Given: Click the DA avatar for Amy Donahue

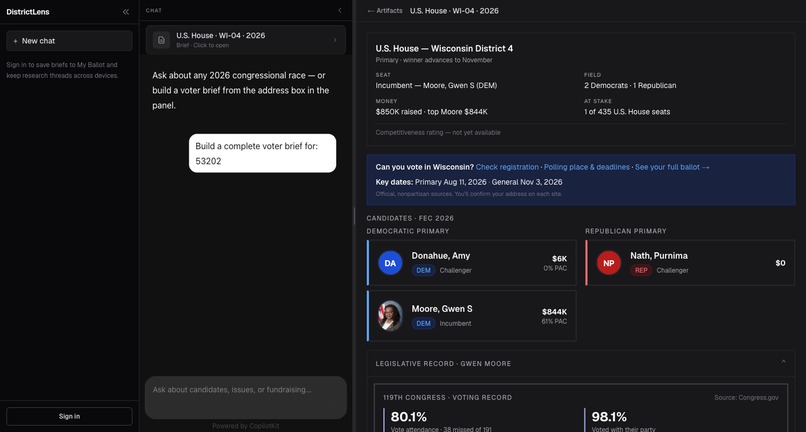Looking at the screenshot, I should click(x=390, y=263).
